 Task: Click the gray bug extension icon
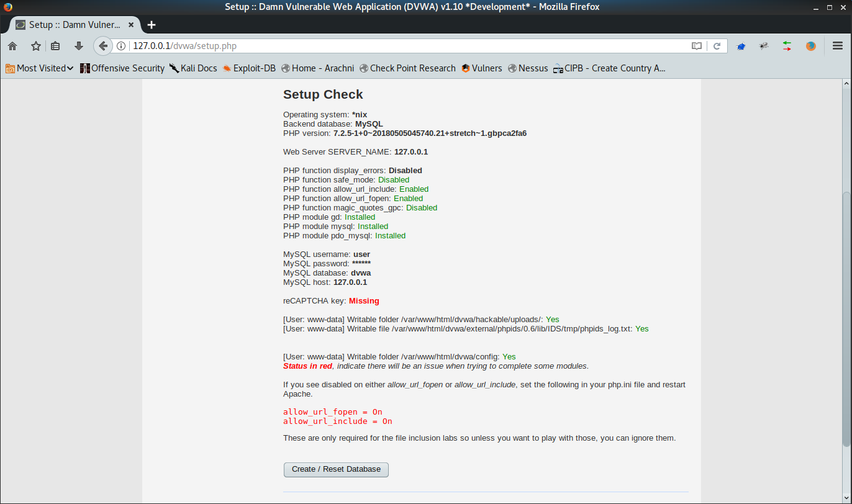[x=764, y=46]
